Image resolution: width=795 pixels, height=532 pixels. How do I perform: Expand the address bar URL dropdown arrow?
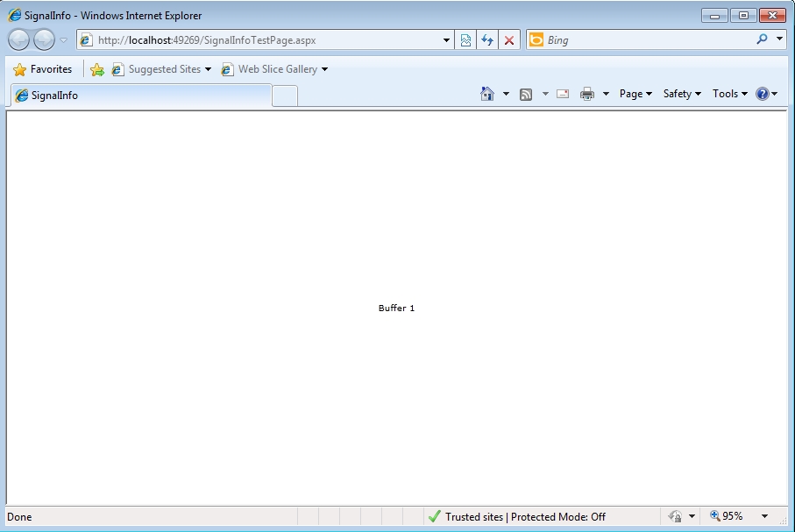click(446, 40)
